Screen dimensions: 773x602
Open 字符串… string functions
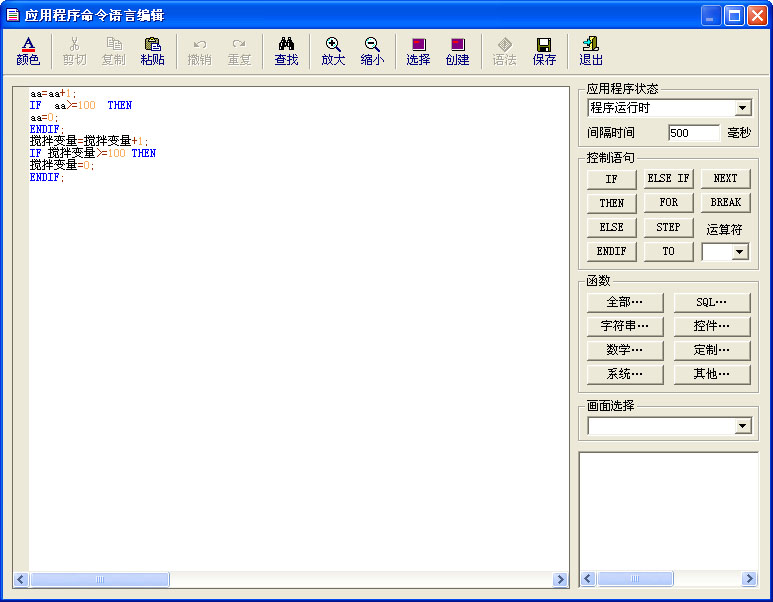[x=625, y=326]
